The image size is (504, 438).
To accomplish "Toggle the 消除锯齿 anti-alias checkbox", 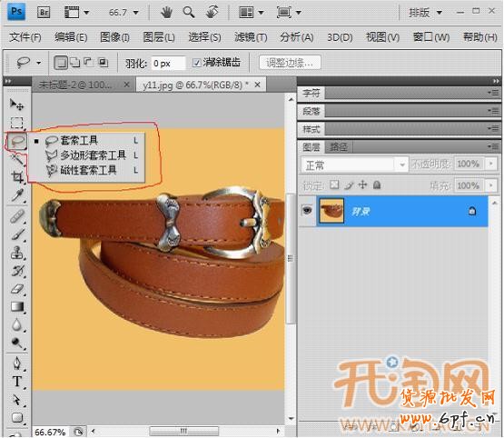I will (196, 63).
